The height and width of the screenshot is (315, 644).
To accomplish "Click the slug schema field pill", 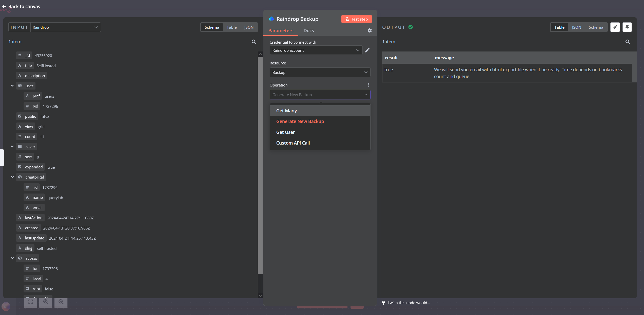I will 25,248.
